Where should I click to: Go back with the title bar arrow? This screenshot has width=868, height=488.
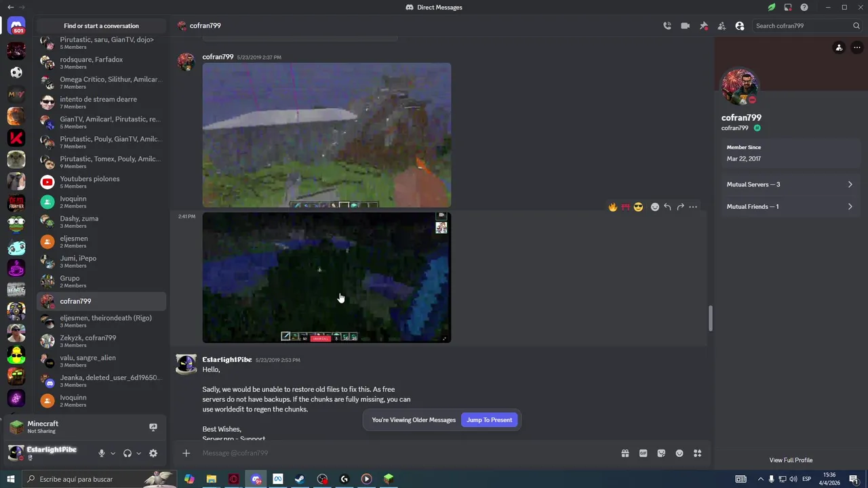coord(10,7)
